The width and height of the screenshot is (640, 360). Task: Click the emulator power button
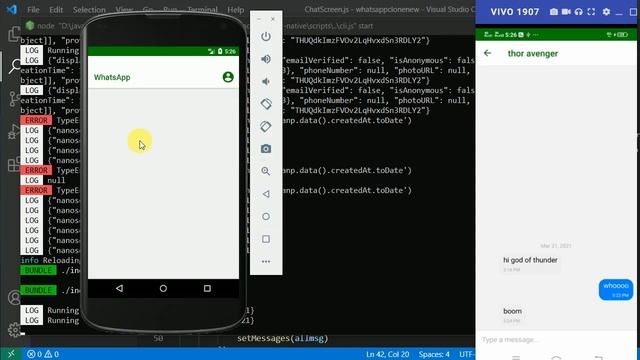point(266,36)
